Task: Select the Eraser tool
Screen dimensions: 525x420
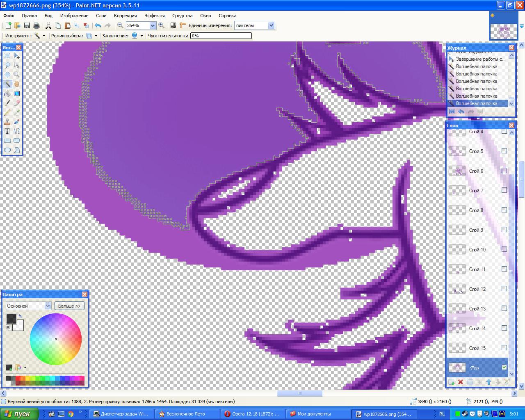Action: click(x=17, y=103)
